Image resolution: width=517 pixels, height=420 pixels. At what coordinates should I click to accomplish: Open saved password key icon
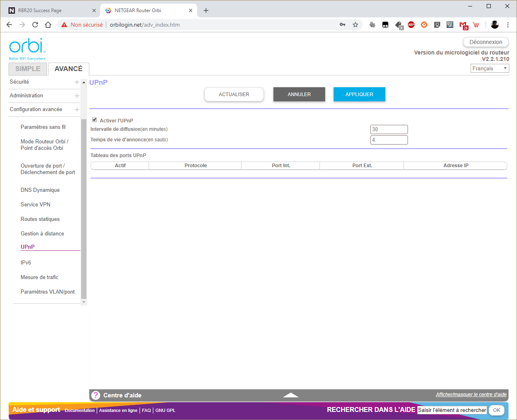pyautogui.click(x=343, y=25)
